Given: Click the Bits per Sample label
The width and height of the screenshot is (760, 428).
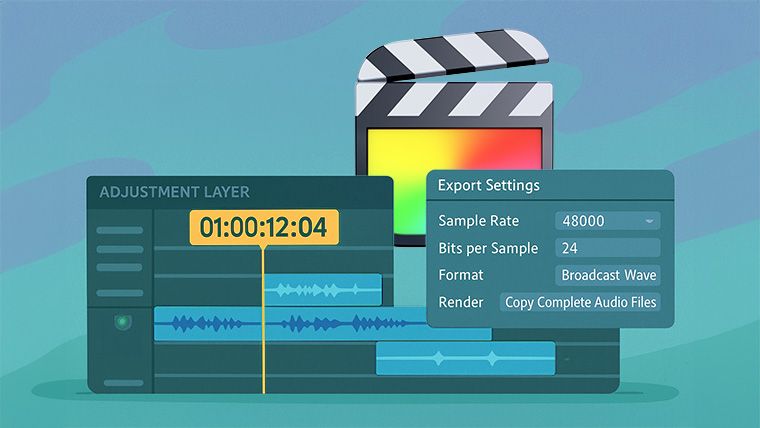Looking at the screenshot, I should (488, 248).
